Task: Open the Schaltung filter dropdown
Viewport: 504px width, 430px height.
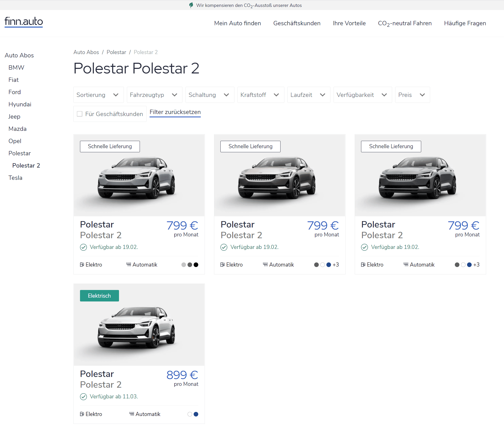Action: (x=210, y=95)
